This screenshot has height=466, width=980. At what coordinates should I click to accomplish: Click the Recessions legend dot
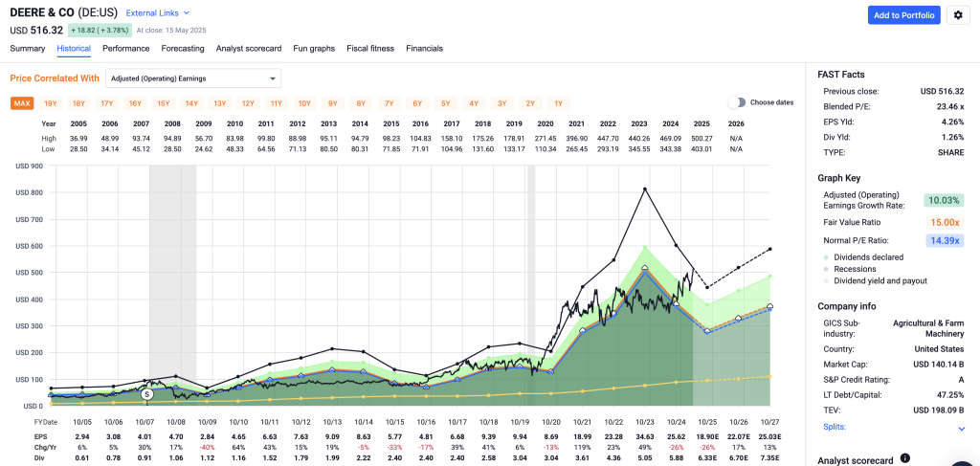[825, 269]
